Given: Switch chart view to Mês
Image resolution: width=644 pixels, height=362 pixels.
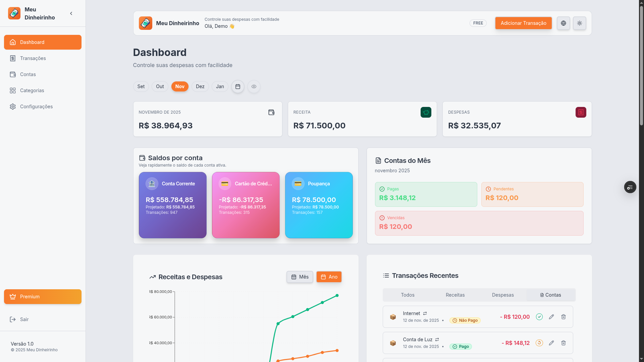Looking at the screenshot, I should click(300, 277).
